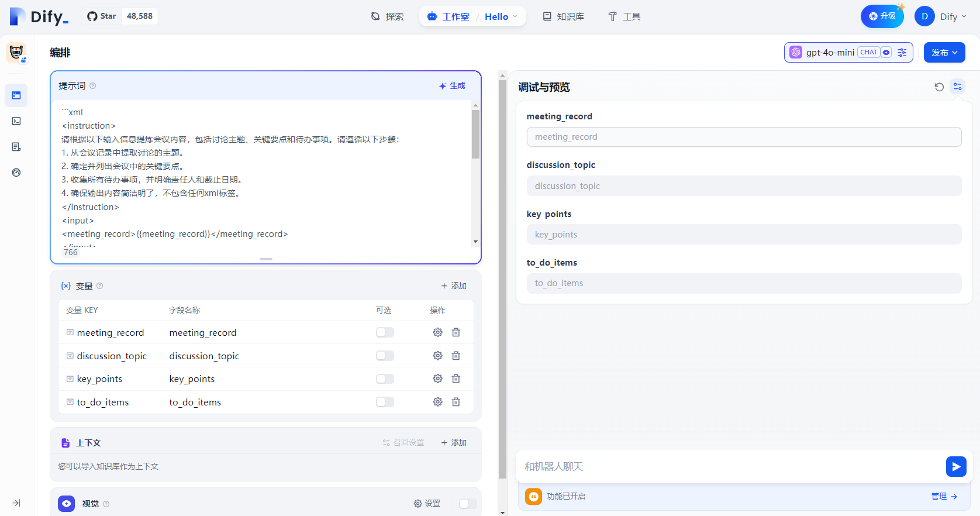Open the GitHub Star button
Viewport: 980px width, 516px height.
(102, 16)
